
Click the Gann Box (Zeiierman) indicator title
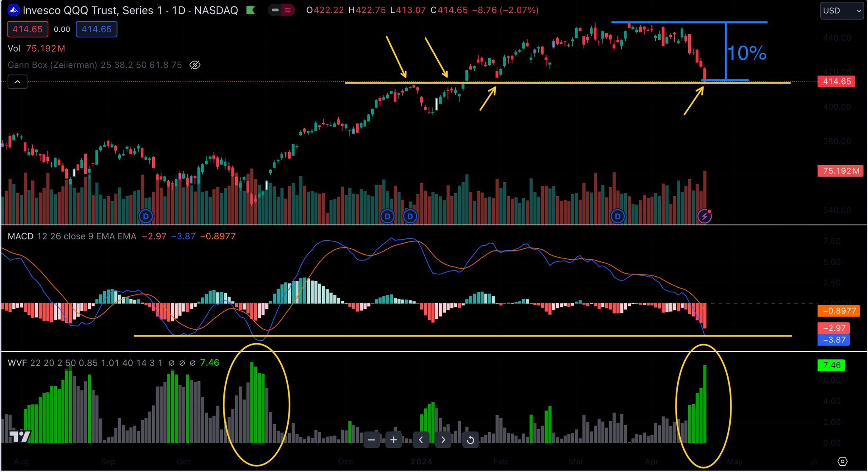52,65
